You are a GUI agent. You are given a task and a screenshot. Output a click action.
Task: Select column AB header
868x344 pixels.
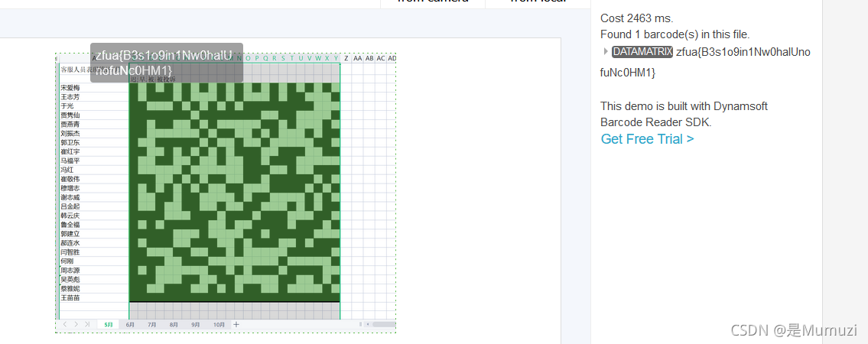(369, 58)
